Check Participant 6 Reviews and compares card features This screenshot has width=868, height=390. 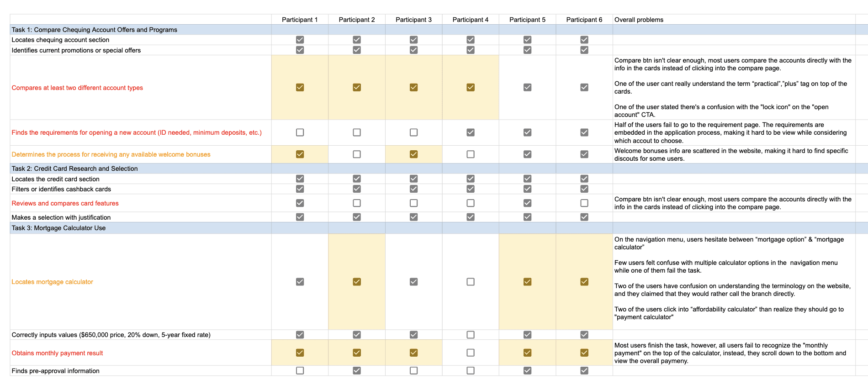[x=584, y=203]
